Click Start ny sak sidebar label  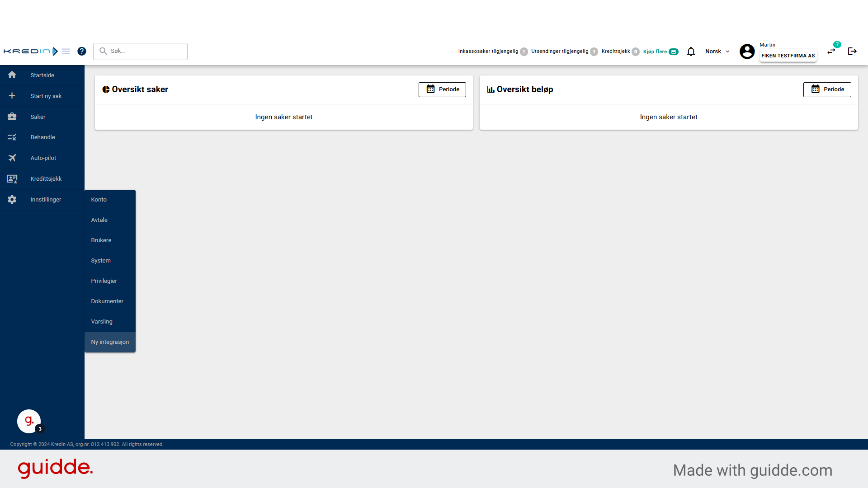click(46, 96)
